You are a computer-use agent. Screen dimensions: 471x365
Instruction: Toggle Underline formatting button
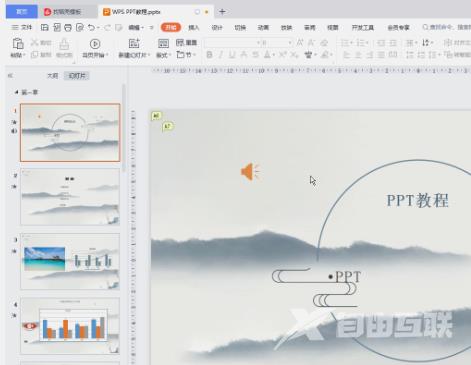point(232,54)
